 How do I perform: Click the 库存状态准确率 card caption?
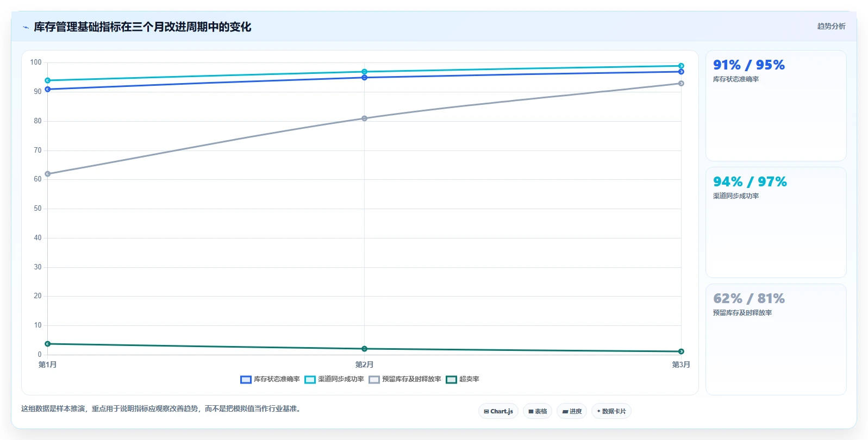click(736, 79)
